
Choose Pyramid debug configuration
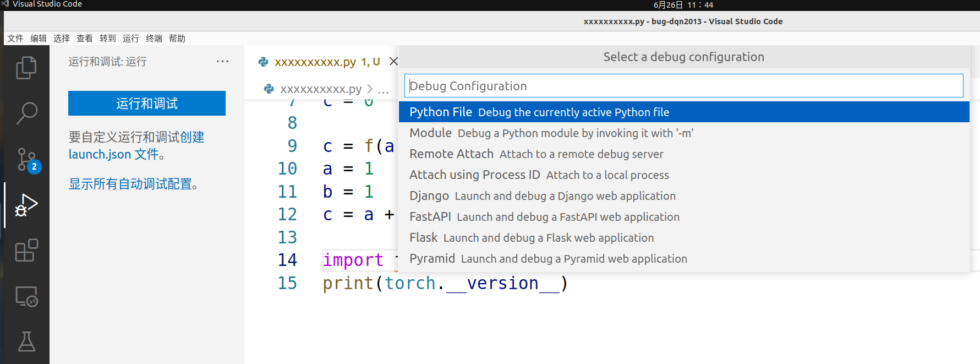(684, 258)
